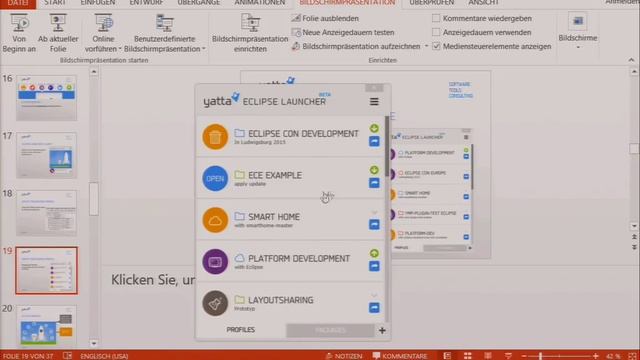Start slideshow icon in status bar

(x=508, y=356)
